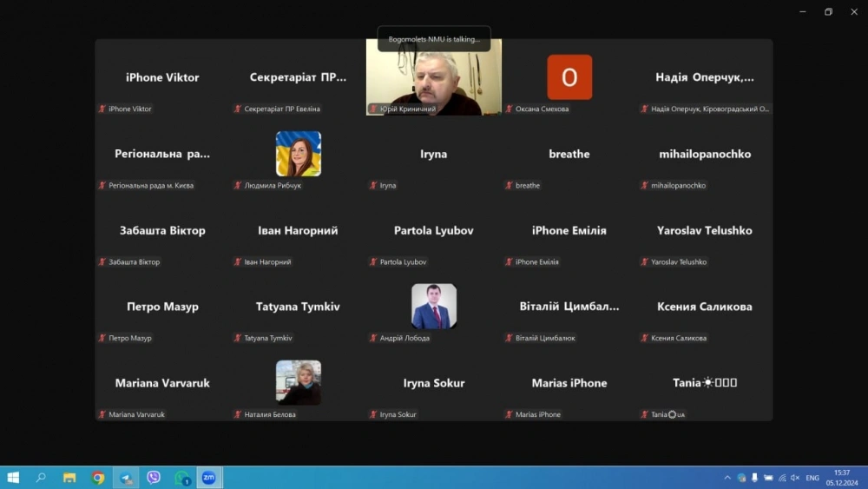Select large Надія Оперчук,... tile name
Screen dimensions: 868x489
(x=705, y=77)
